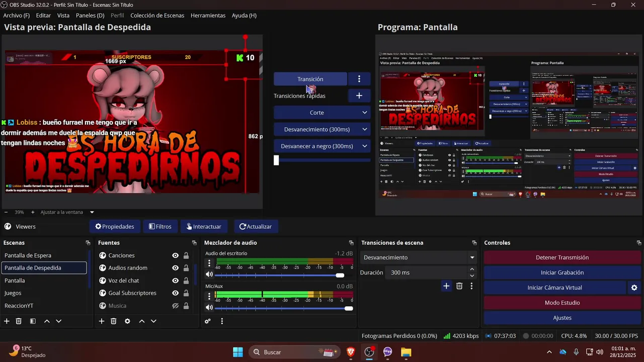
Task: Open transition properties kebab menu
Action: pyautogui.click(x=471, y=286)
